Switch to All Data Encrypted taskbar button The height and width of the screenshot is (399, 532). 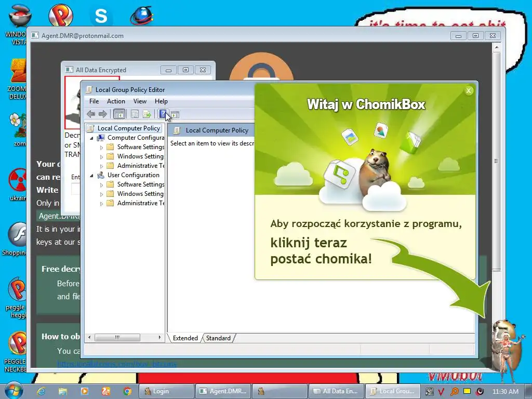pos(336,391)
